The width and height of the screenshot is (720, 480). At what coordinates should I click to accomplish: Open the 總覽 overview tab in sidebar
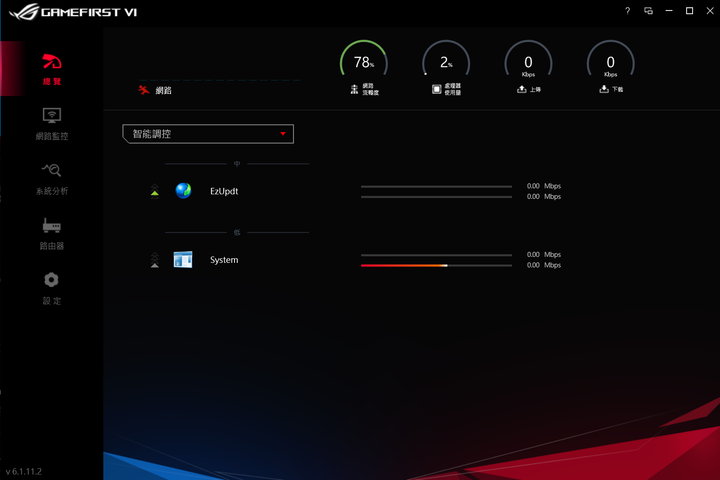click(51, 69)
